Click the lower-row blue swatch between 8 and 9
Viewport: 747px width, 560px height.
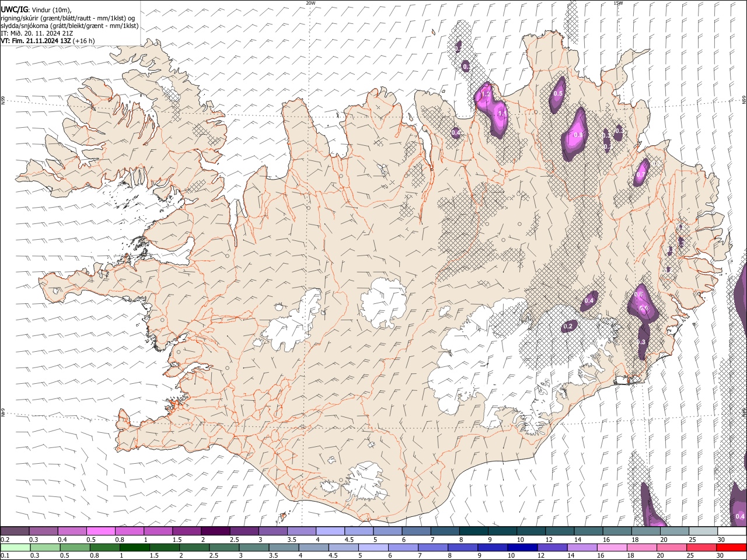pyautogui.click(x=463, y=547)
